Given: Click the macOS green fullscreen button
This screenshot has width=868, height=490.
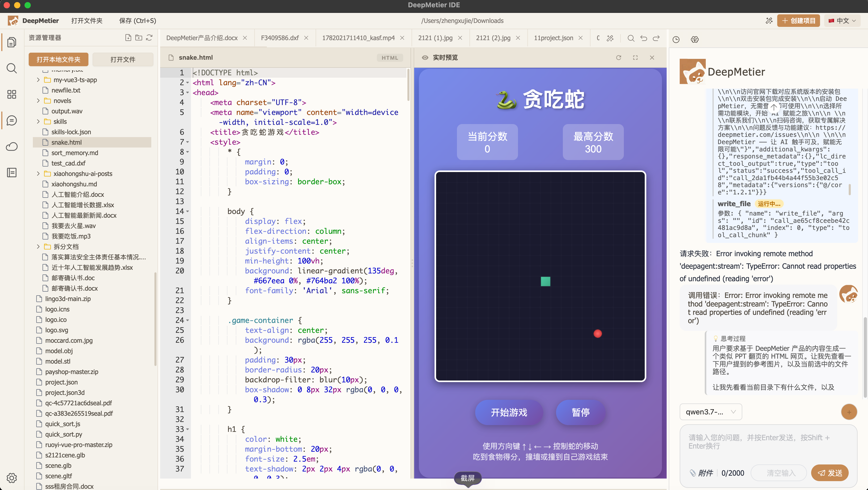Looking at the screenshot, I should 28,5.
